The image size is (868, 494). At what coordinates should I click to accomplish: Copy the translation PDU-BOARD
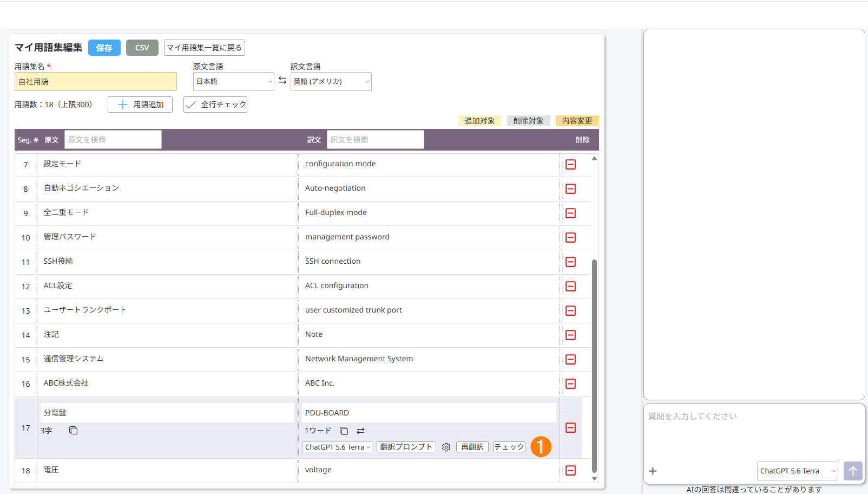(344, 431)
